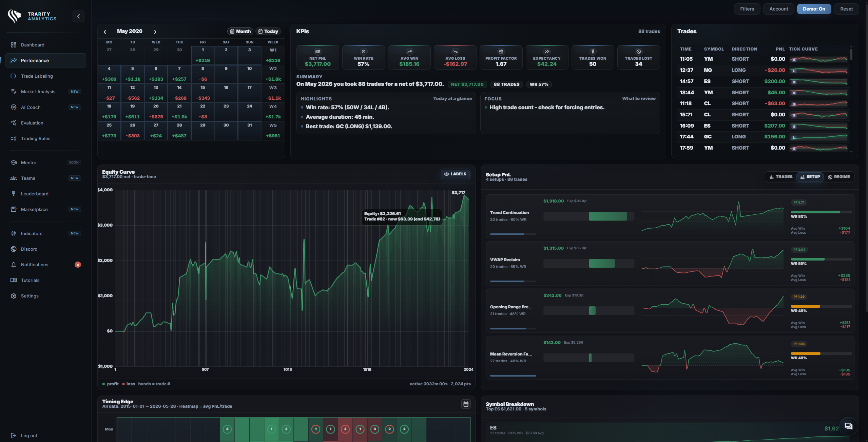The width and height of the screenshot is (868, 442).
Task: Expand the Mean Reversion Fade setup card
Action: (670, 358)
